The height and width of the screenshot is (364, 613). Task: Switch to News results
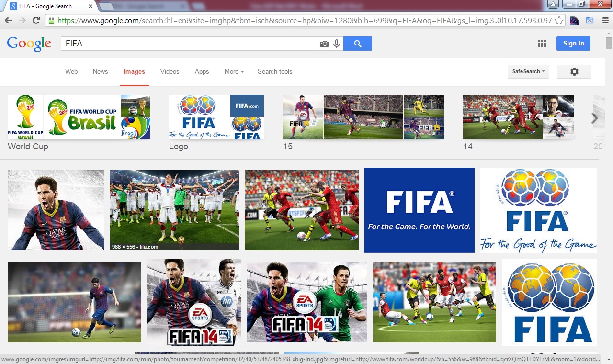tap(101, 71)
